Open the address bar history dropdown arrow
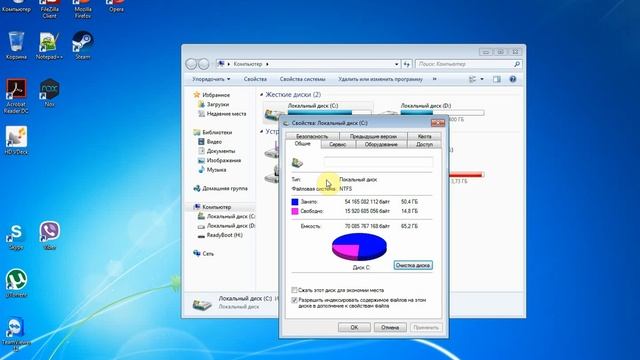Image resolution: width=640 pixels, height=360 pixels. click(x=396, y=64)
